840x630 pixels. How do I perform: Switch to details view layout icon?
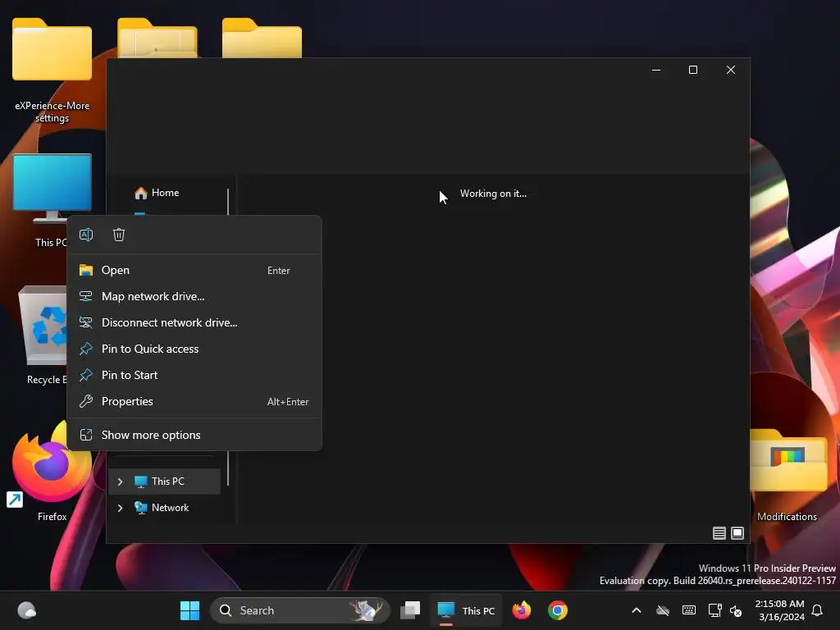(x=719, y=533)
